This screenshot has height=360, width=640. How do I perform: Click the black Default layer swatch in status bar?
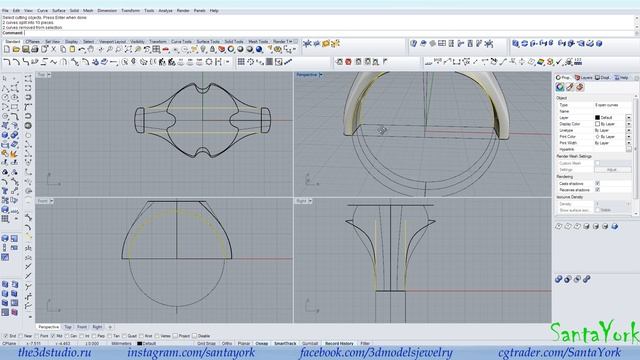[x=140, y=344]
